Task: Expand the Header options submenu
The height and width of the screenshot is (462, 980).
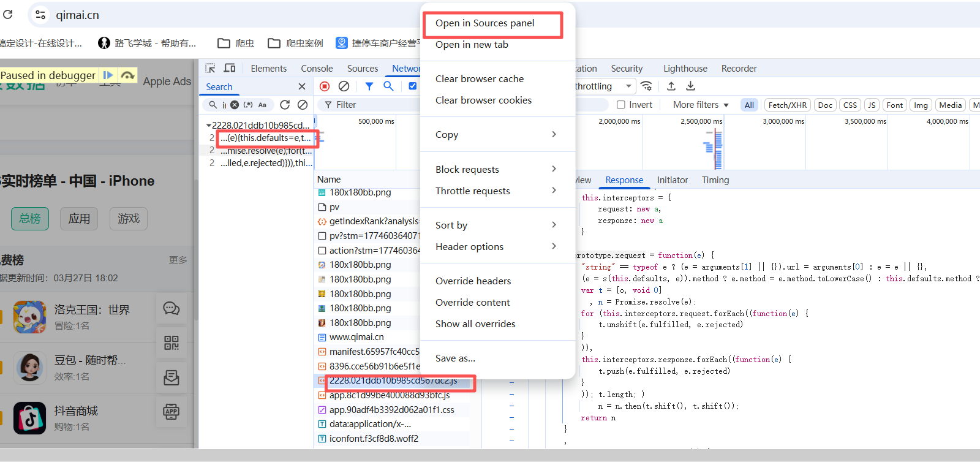Action: pyautogui.click(x=497, y=246)
